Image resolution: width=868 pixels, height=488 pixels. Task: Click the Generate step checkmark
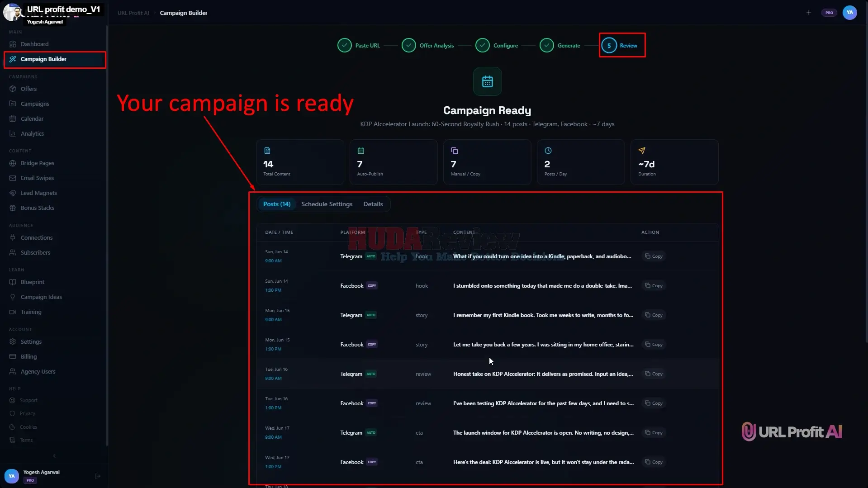click(x=546, y=45)
